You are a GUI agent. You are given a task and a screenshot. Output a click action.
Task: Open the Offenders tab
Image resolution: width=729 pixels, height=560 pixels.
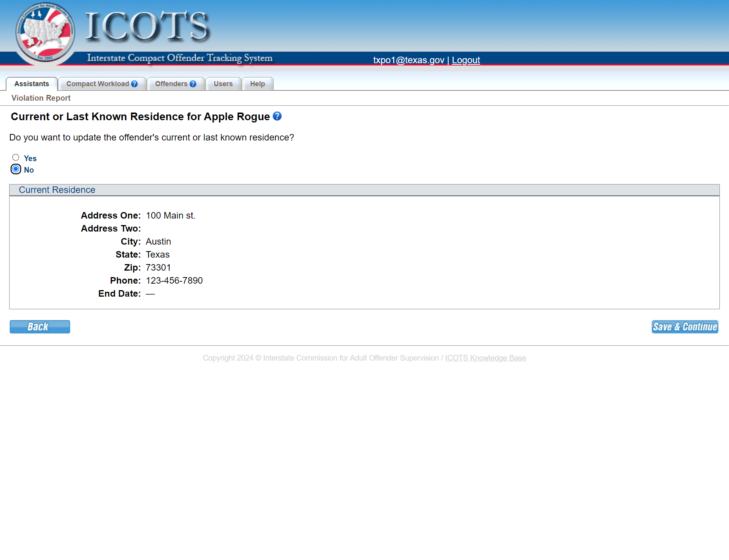176,84
